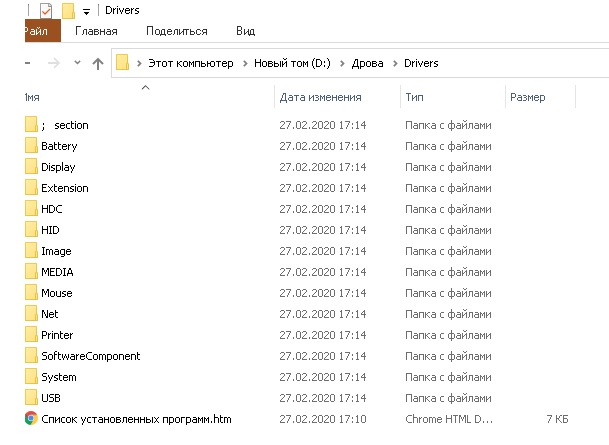Select the Battery folder icon
609x445 pixels.
pyautogui.click(x=31, y=145)
